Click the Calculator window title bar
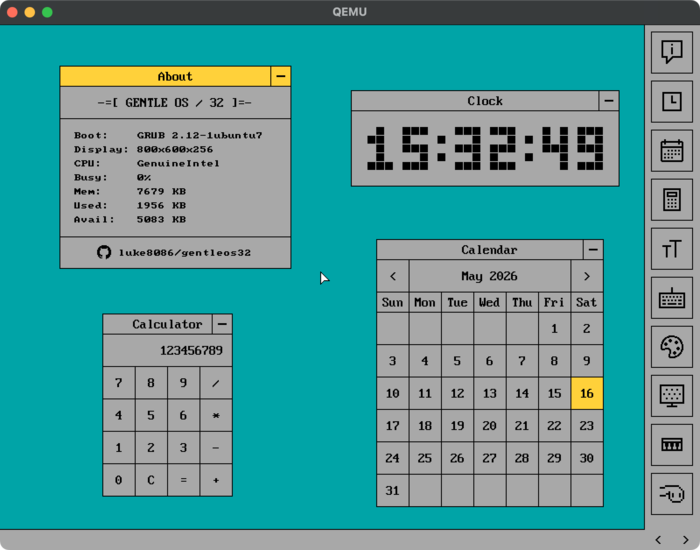 [158, 324]
